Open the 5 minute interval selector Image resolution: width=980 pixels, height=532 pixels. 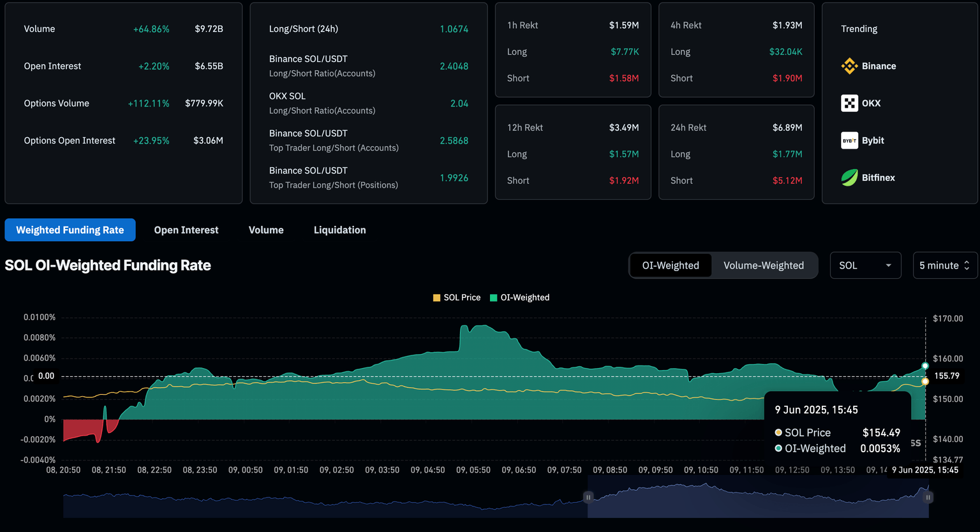pos(944,265)
